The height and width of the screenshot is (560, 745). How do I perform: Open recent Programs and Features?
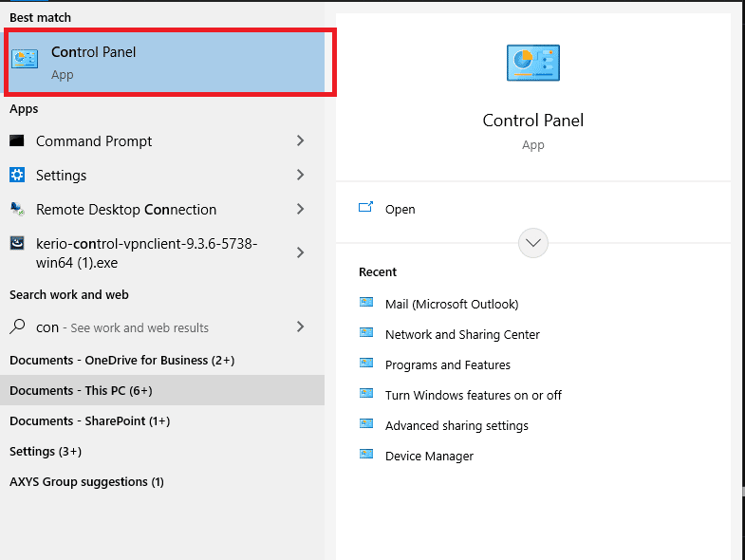448,365
